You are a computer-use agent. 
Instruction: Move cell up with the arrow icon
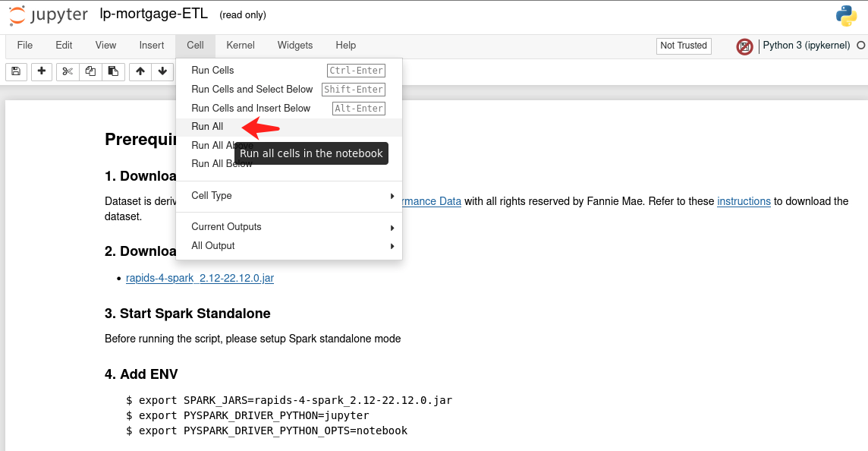(x=140, y=71)
